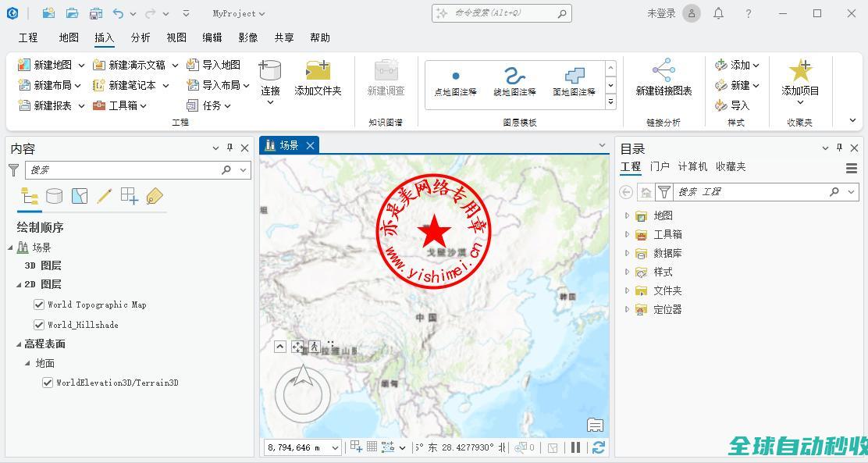This screenshot has width=868, height=463.
Task: Switch to List By Data Source view
Action: 54,196
